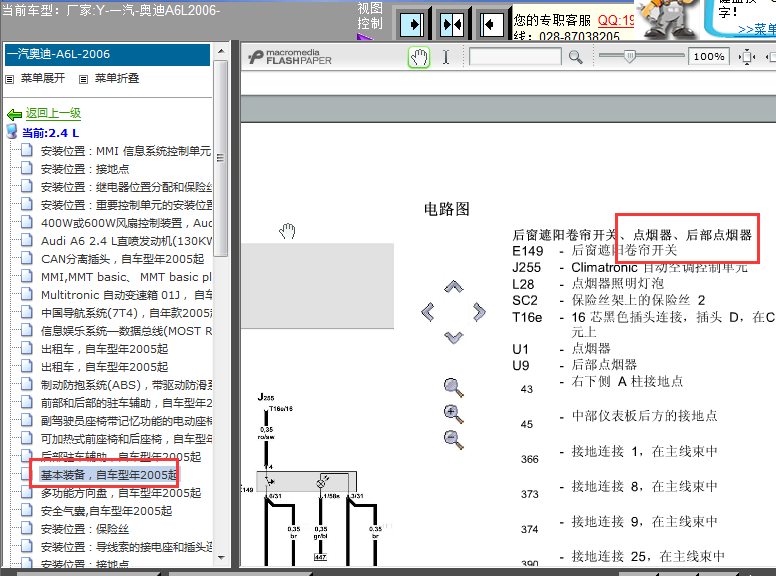Open 安装位置：继电器位置分配和保险丝 item
The height and width of the screenshot is (576, 776).
[x=126, y=187]
